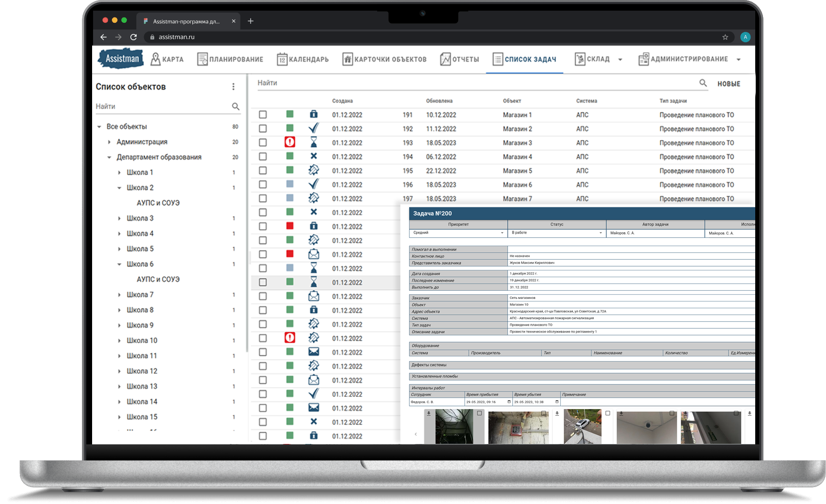Image resolution: width=826 pixels, height=504 pixels.
Task: Click the Склад warehouse icon
Action: pos(580,59)
